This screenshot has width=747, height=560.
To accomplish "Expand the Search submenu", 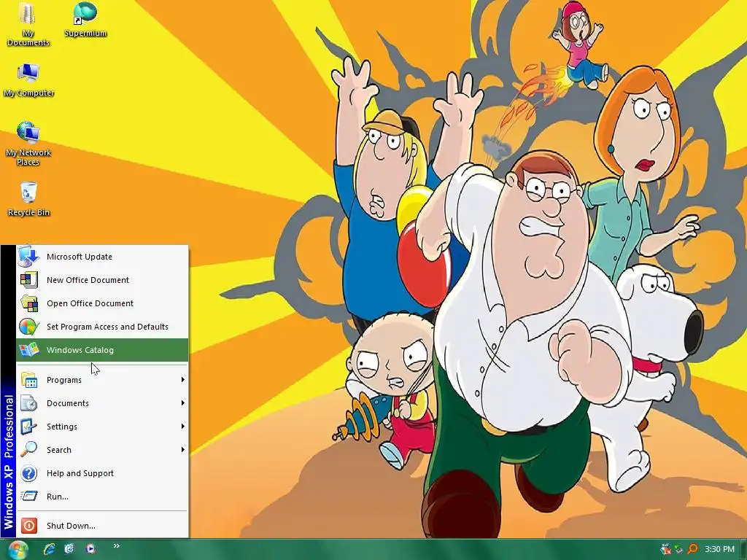I will click(102, 450).
